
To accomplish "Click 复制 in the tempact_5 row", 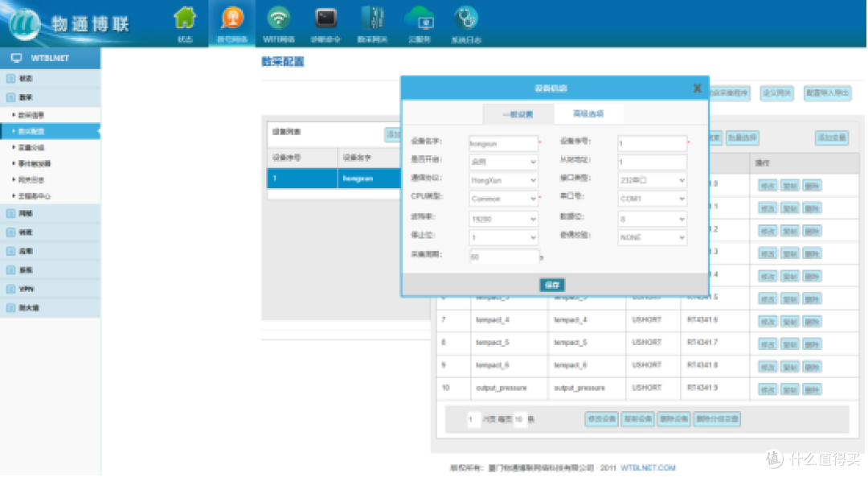I will pyautogui.click(x=789, y=344).
